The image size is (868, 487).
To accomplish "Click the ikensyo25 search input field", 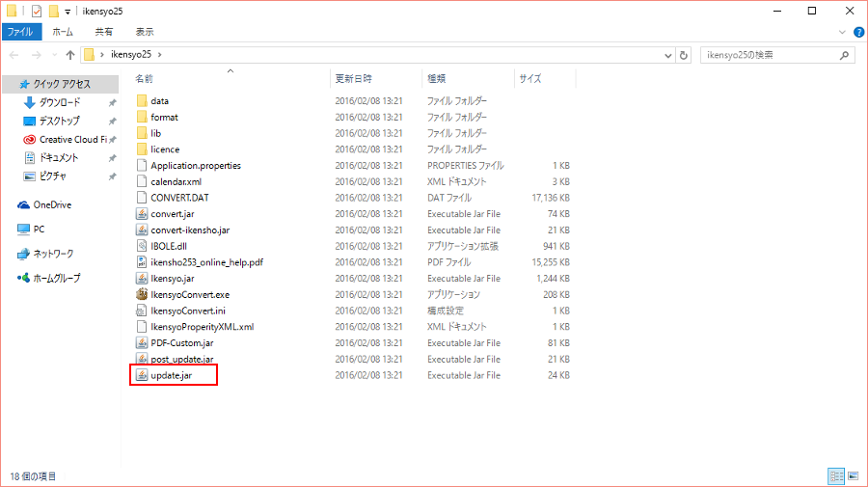I will [771, 55].
